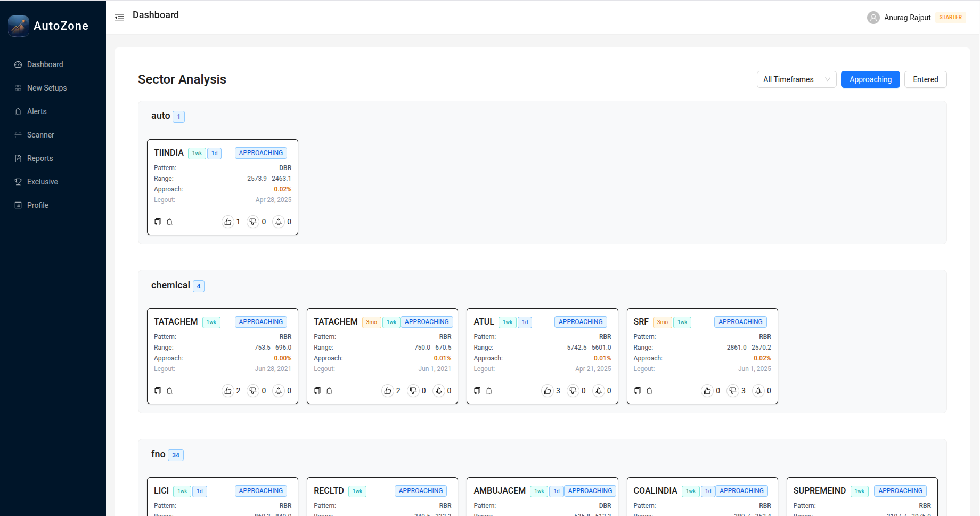
Task: Click the APPROACHING badge on the TIINDIA card
Action: [261, 153]
